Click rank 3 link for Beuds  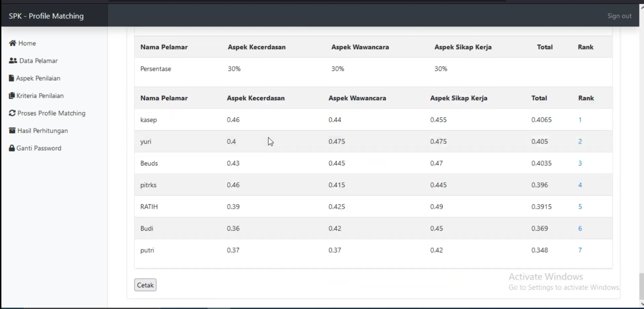coord(580,163)
